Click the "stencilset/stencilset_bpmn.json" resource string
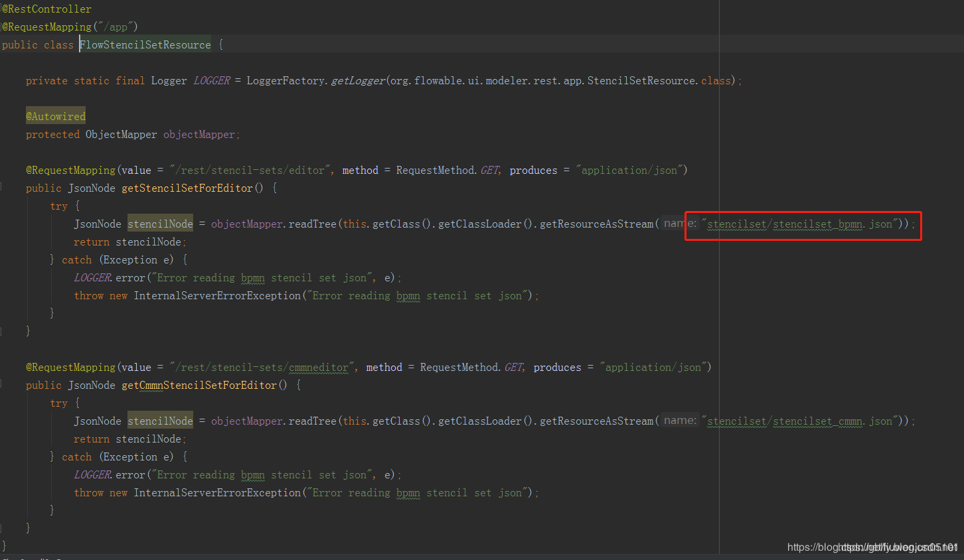 pos(800,224)
